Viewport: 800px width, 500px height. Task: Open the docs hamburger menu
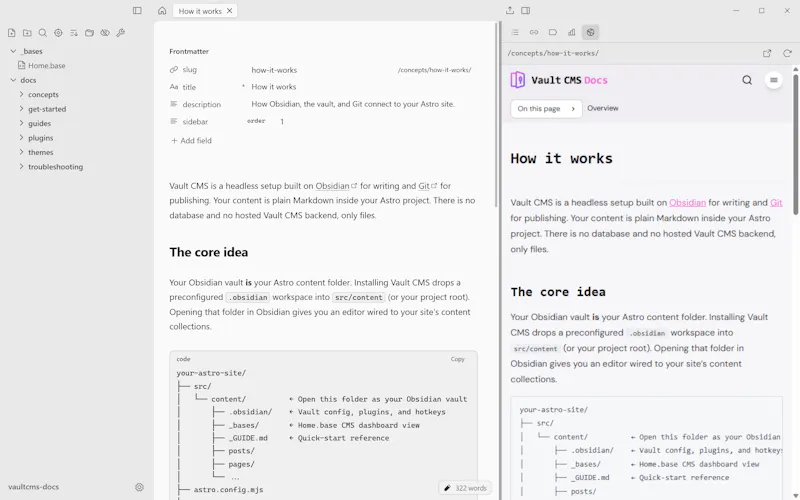pos(773,80)
